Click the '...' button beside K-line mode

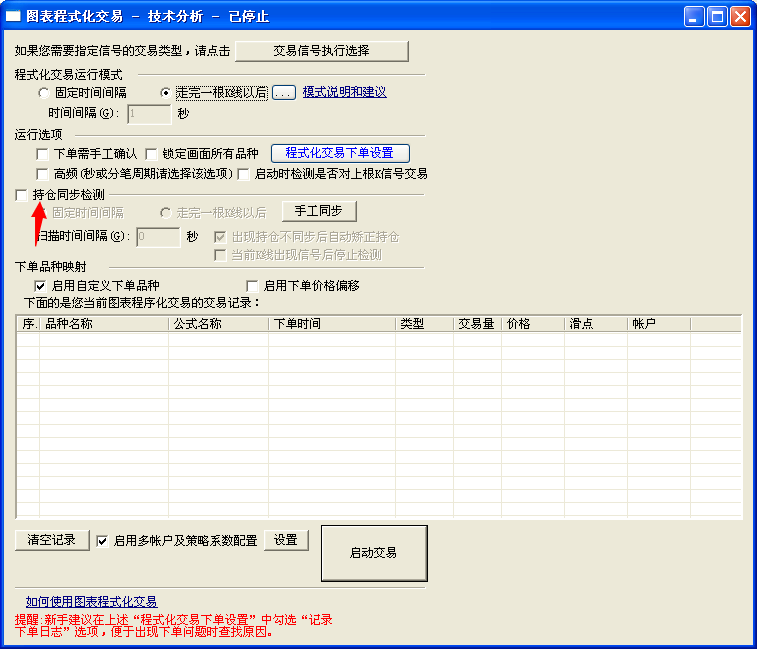coord(284,92)
